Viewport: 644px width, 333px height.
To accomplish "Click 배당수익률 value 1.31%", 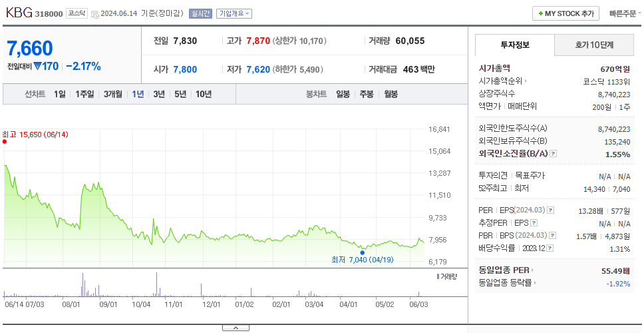I will pyautogui.click(x=620, y=249).
